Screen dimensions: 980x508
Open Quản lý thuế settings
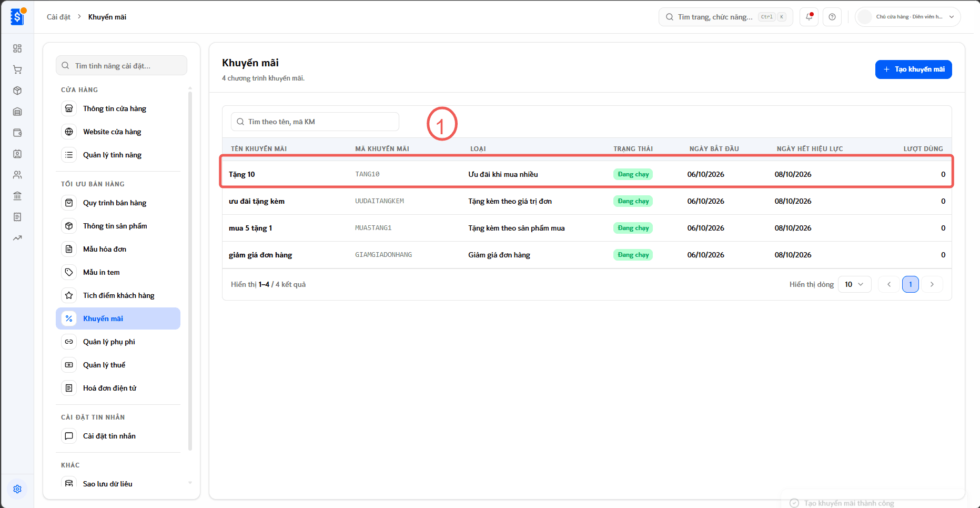118,365
